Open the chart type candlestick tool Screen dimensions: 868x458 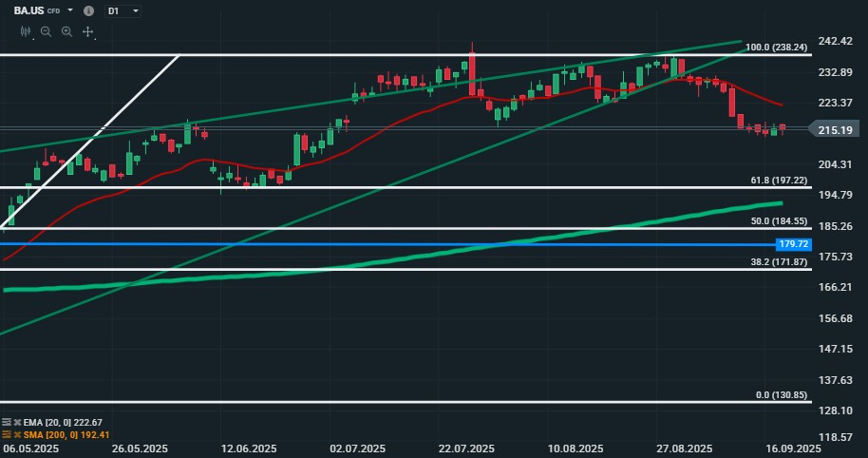[x=26, y=31]
